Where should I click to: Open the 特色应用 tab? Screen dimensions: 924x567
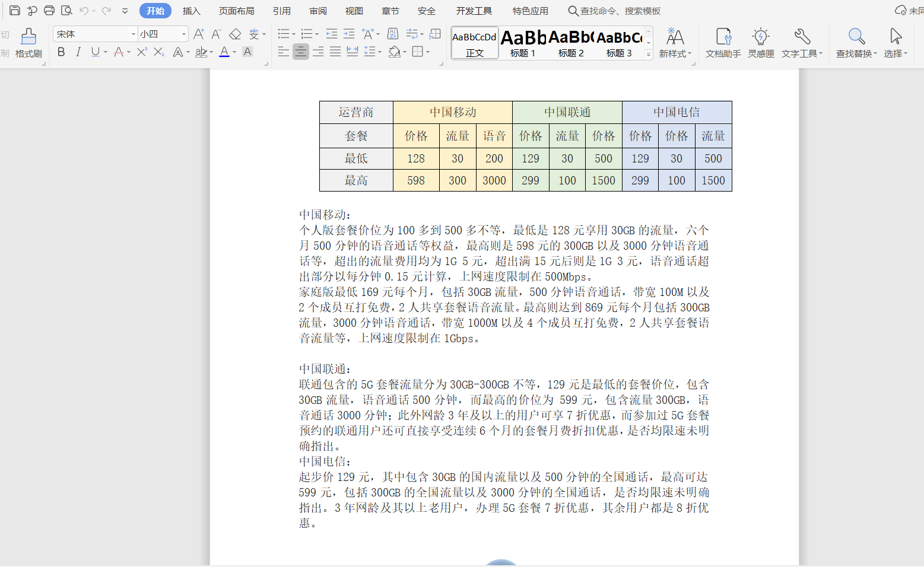531,11
